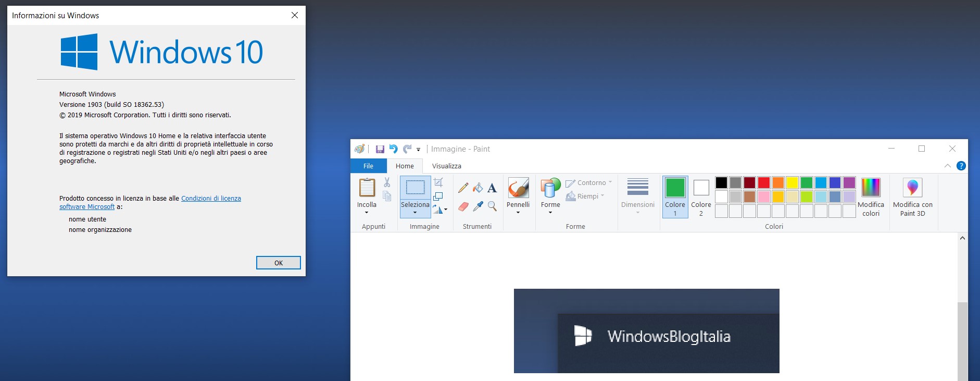Click the Save icon in Paint title bar
The width and height of the screenshot is (980, 381).
[x=380, y=149]
